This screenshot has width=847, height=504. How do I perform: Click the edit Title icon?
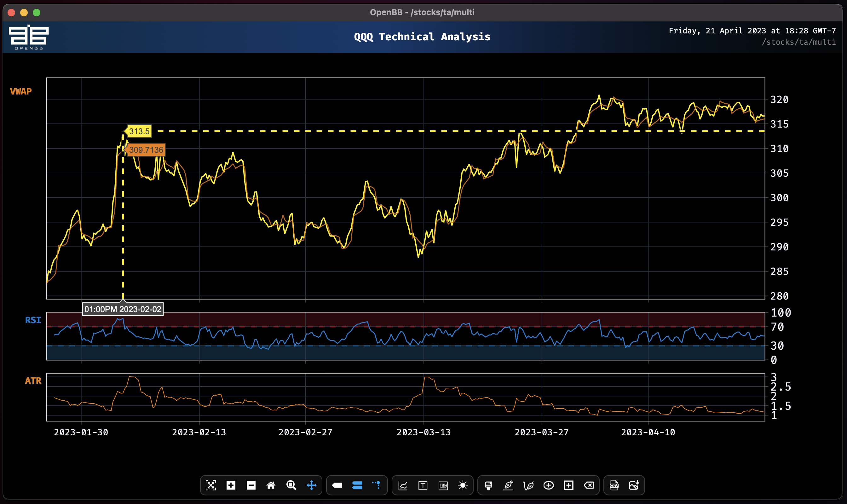pos(443,485)
